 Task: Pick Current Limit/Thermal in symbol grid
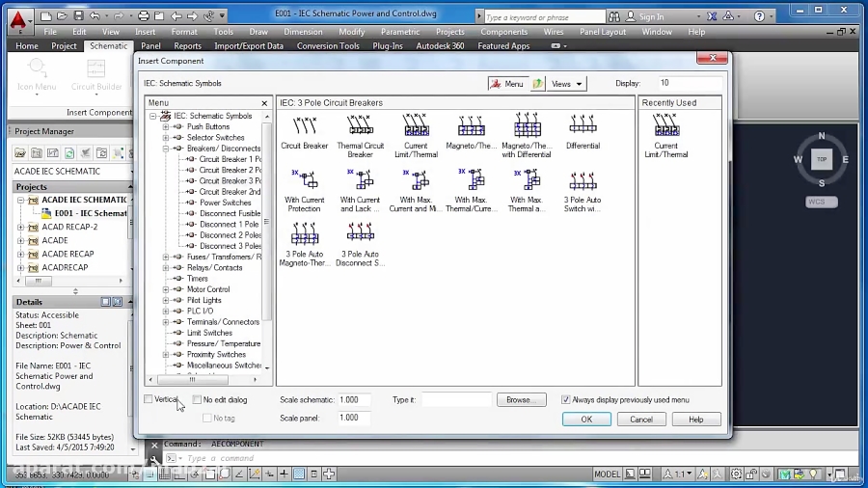416,126
